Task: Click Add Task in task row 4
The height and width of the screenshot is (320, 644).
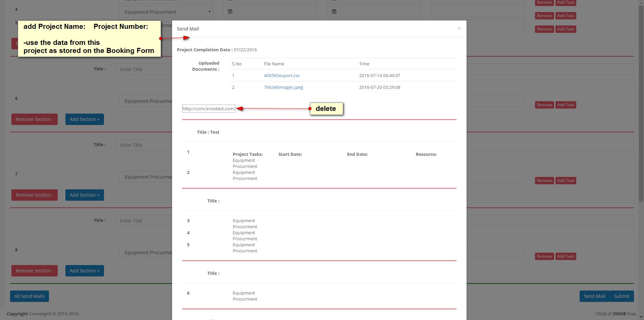Action: 566,16
